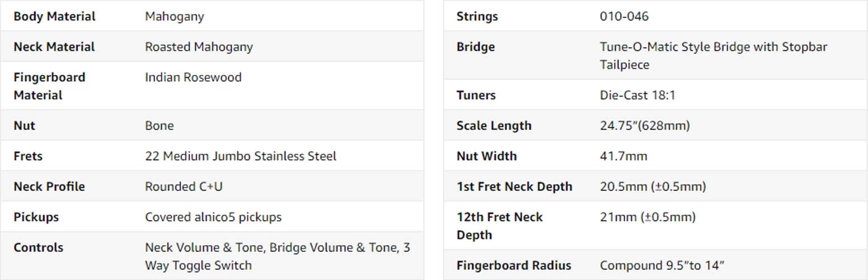Click the Neck Profile label
Viewport: 868px width, 280px height.
(49, 186)
